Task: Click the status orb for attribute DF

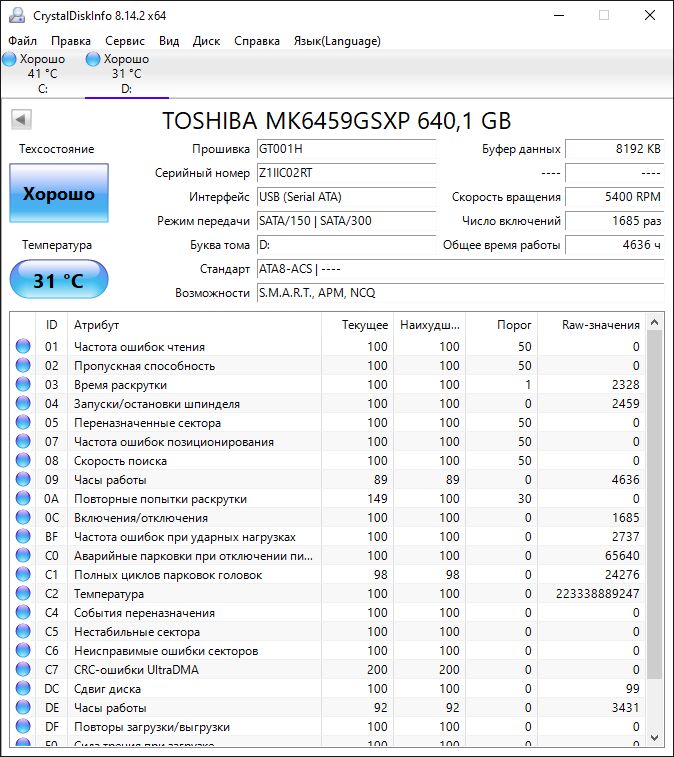Action: point(23,727)
